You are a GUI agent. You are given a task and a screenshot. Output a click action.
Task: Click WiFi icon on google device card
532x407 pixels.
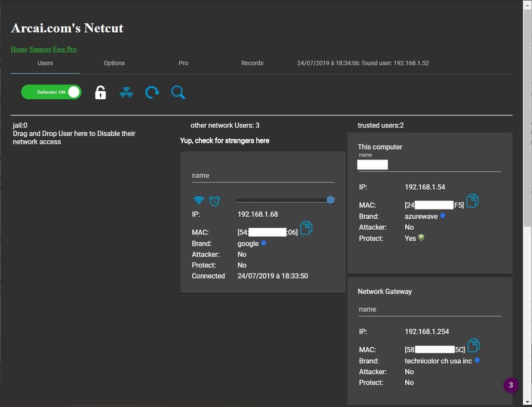coord(198,200)
